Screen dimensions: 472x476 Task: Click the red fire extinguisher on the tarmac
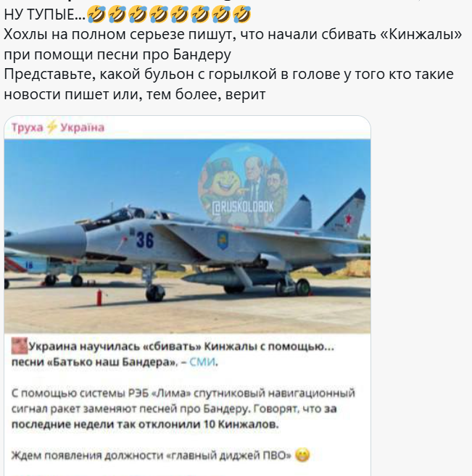point(99,297)
